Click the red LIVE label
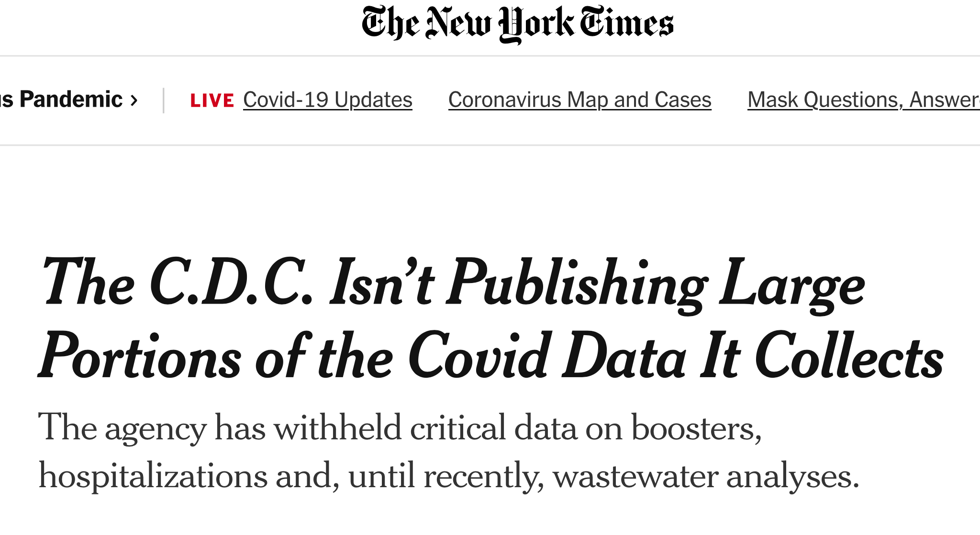The image size is (980, 535). pos(212,100)
